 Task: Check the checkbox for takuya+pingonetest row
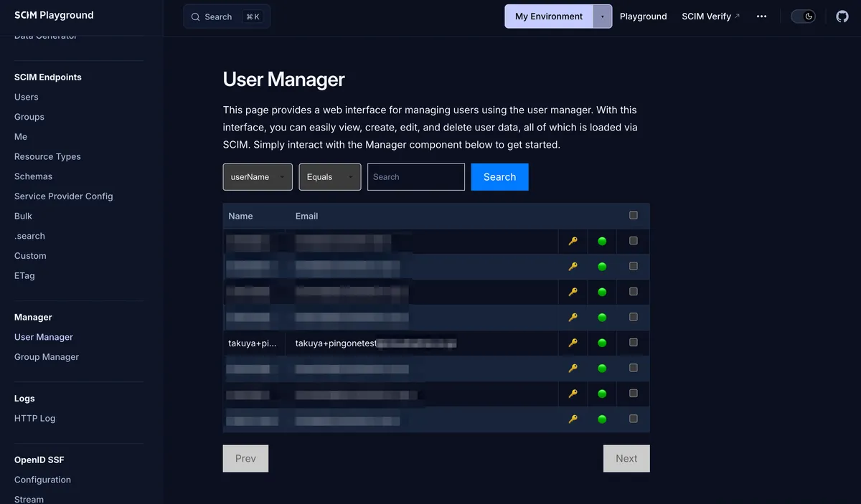(x=633, y=343)
